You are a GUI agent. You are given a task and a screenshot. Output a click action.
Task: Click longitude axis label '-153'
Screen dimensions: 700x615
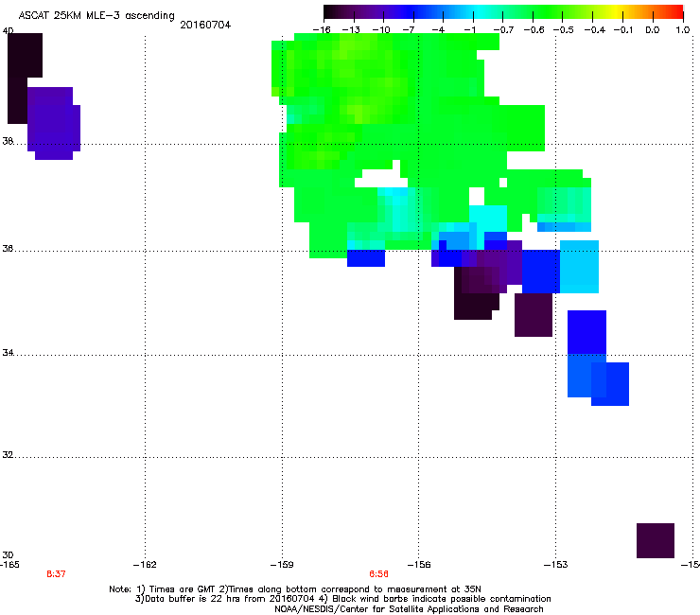pyautogui.click(x=556, y=565)
